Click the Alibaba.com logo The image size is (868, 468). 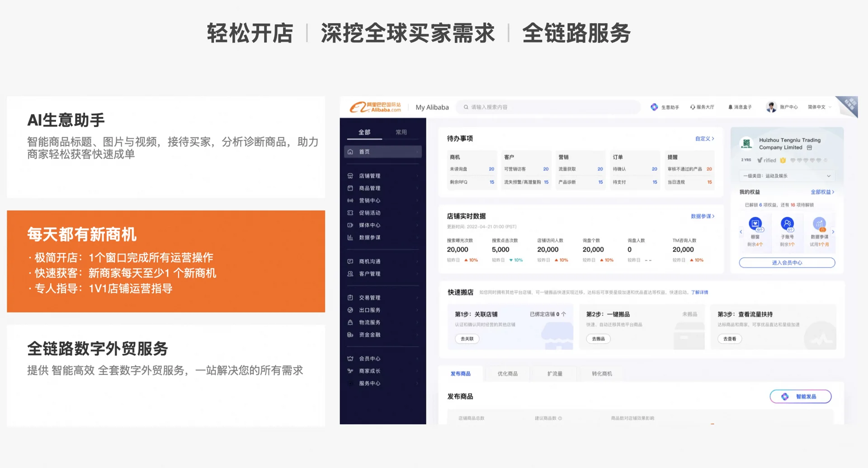[375, 107]
